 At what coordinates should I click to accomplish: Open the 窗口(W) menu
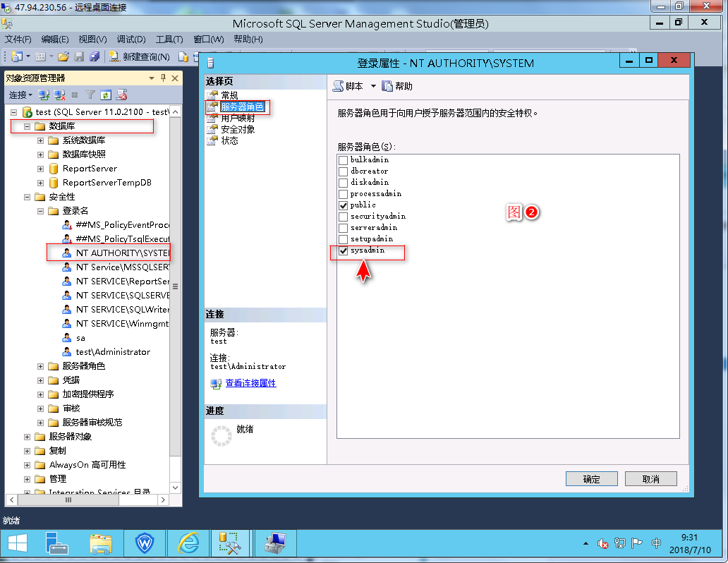[209, 40]
